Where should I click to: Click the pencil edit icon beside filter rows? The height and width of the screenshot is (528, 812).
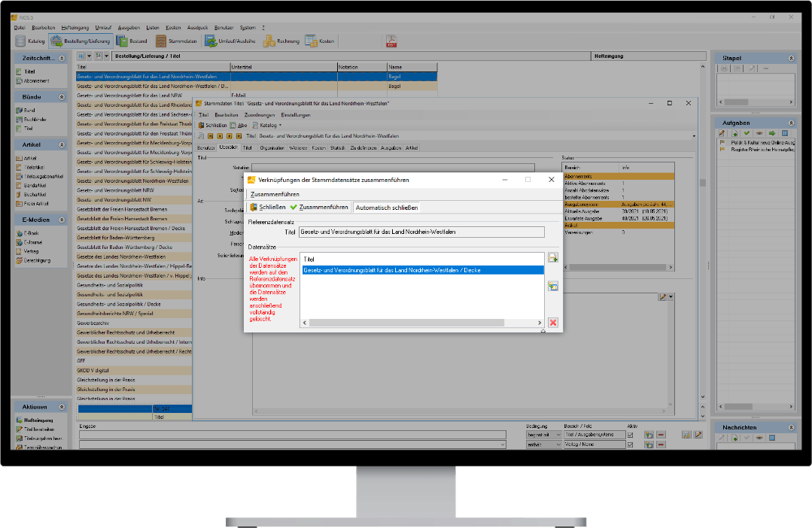pos(698,435)
